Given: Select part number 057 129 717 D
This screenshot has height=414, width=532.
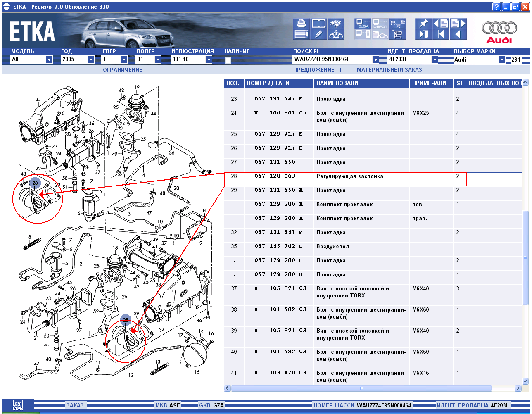Looking at the screenshot, I should tap(278, 148).
